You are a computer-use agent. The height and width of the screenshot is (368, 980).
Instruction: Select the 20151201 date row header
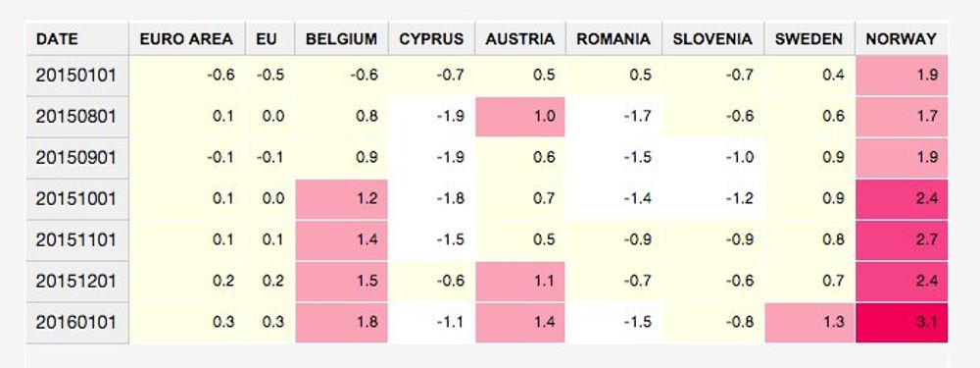[77, 281]
